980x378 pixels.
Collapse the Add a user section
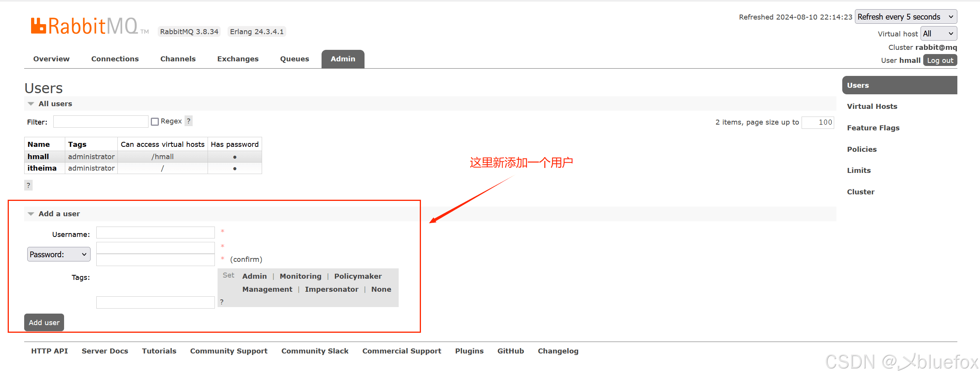[x=59, y=214]
